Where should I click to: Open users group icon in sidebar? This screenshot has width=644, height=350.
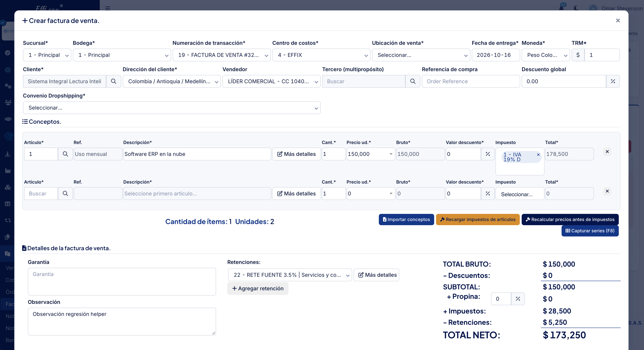click(x=8, y=102)
